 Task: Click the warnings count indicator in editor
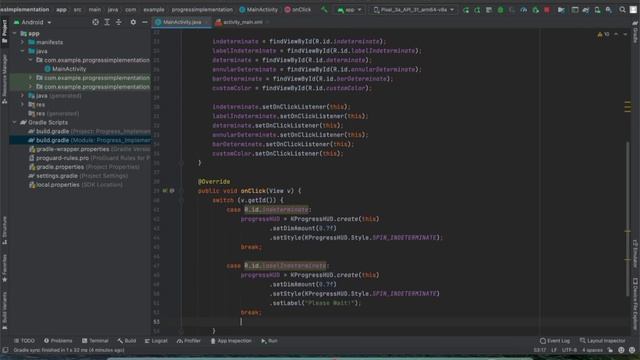coord(603,34)
